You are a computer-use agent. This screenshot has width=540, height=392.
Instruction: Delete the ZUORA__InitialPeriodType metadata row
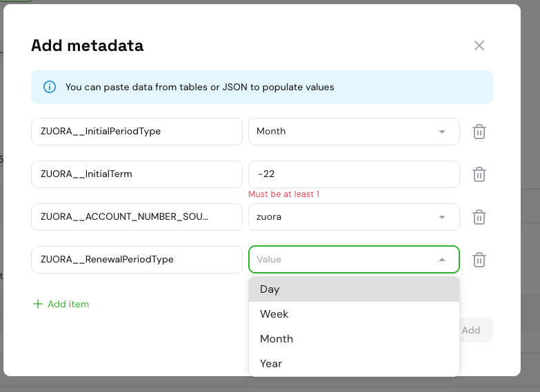pos(479,132)
